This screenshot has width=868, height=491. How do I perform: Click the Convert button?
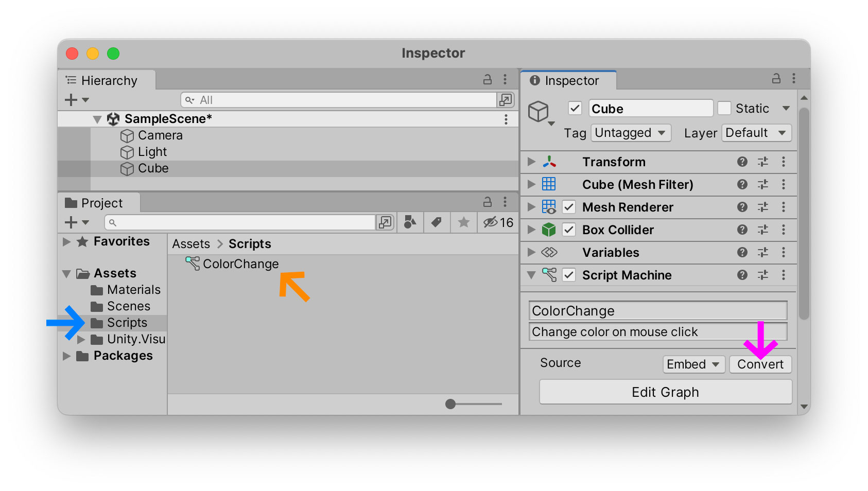coord(760,364)
